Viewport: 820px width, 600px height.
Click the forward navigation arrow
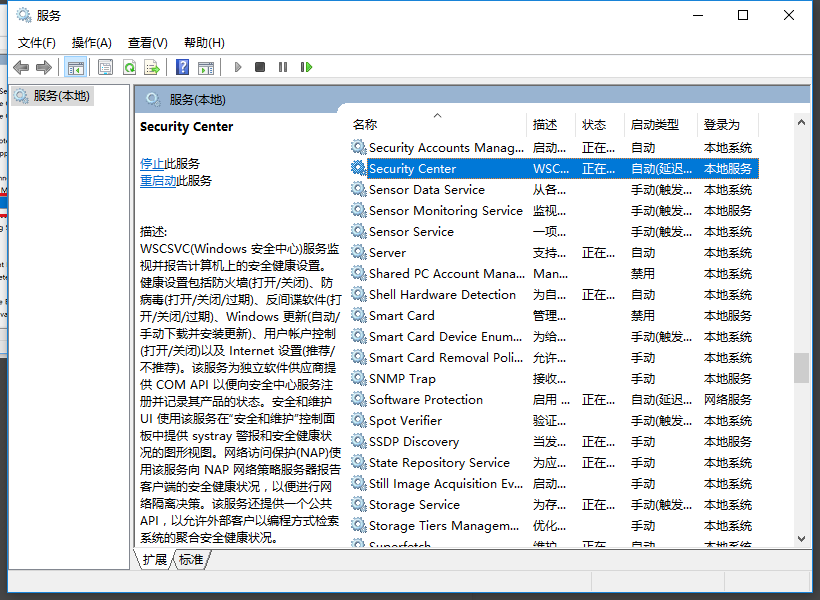43,66
